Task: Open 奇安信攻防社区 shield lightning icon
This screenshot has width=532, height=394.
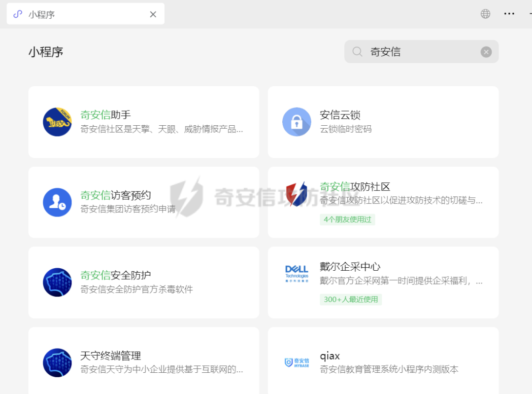Action: [297, 194]
